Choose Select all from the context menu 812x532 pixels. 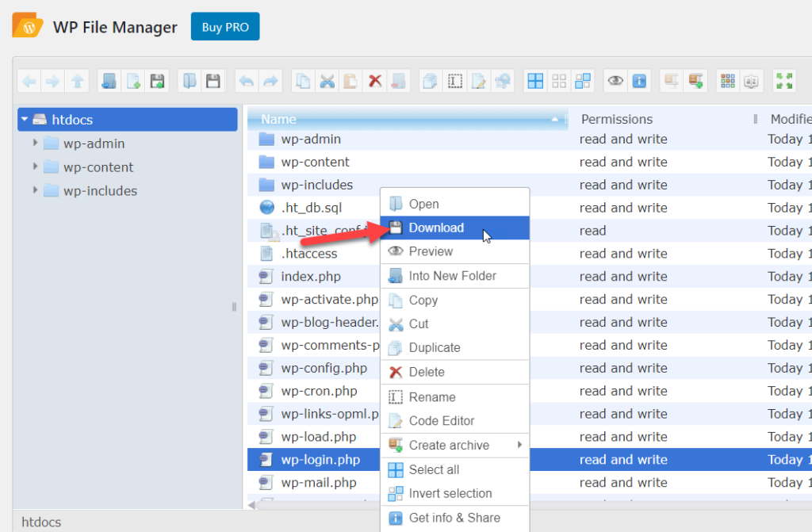(x=454, y=470)
